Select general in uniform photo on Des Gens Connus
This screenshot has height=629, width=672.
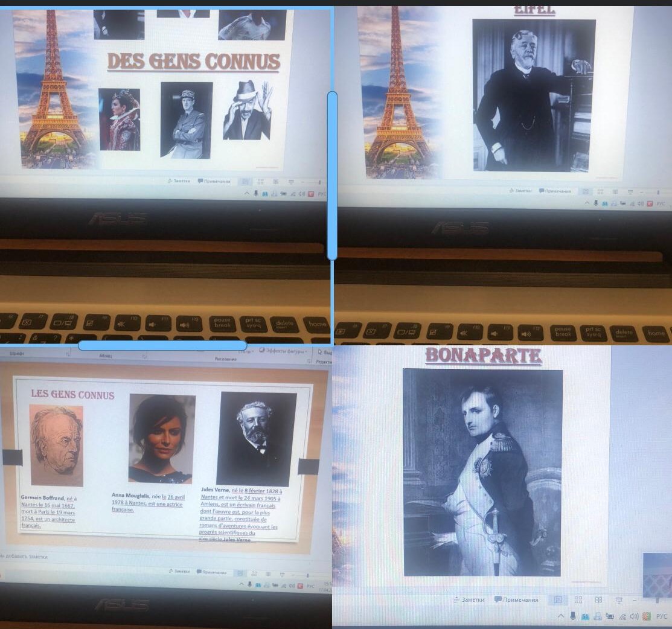tap(187, 120)
